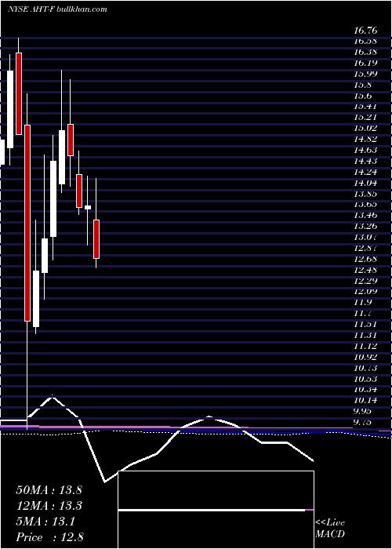Click the last red candlestick on the right
Viewport: 392px width, 549px height.
point(96,239)
